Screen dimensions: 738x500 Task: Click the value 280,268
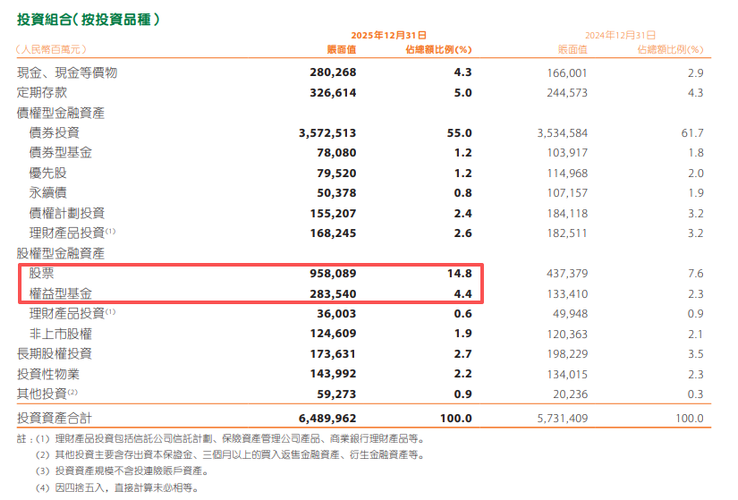click(333, 73)
